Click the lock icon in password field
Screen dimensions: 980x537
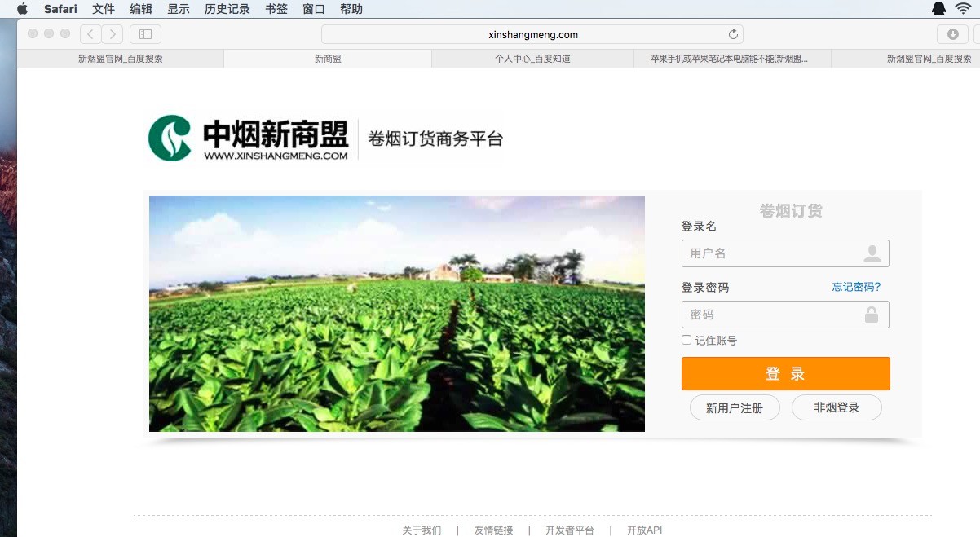(x=872, y=315)
